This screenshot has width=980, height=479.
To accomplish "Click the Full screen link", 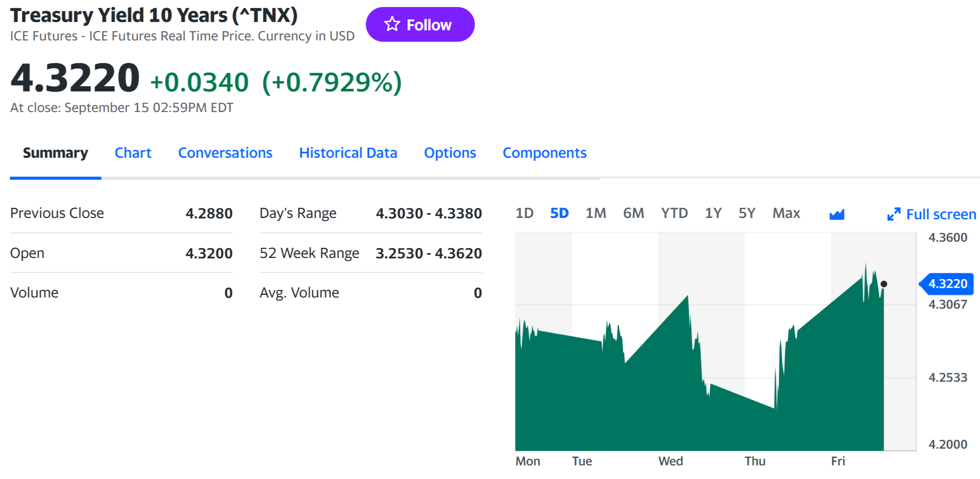I will [x=941, y=214].
